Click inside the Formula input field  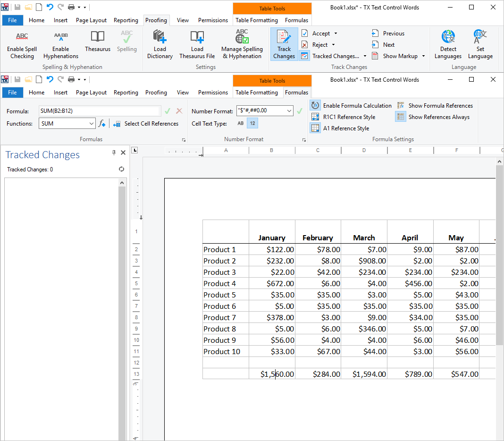coord(99,110)
